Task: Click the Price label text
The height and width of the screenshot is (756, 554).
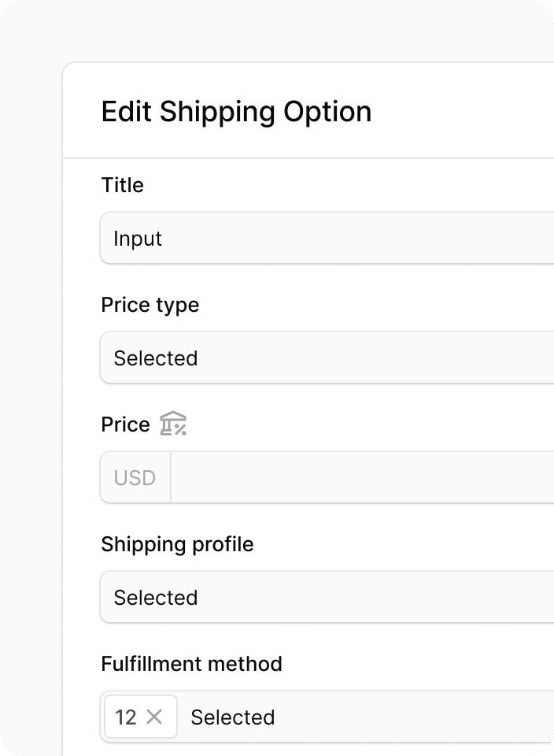Action: (126, 424)
